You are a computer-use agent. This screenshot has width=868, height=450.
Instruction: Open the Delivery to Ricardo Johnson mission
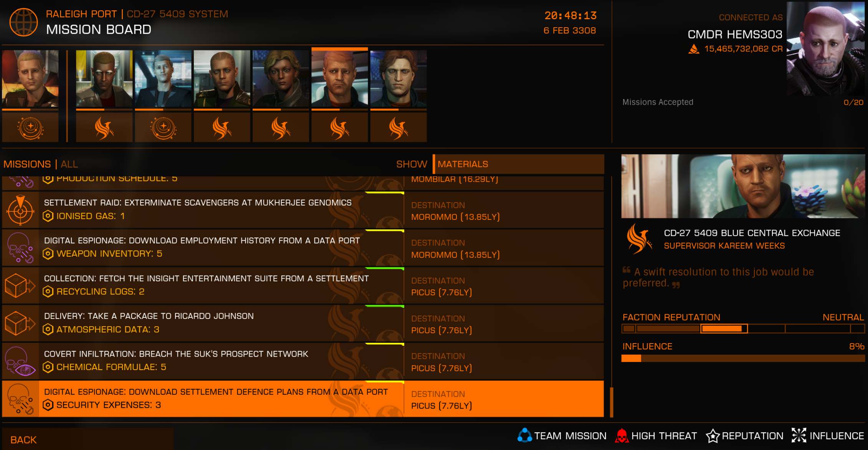303,323
